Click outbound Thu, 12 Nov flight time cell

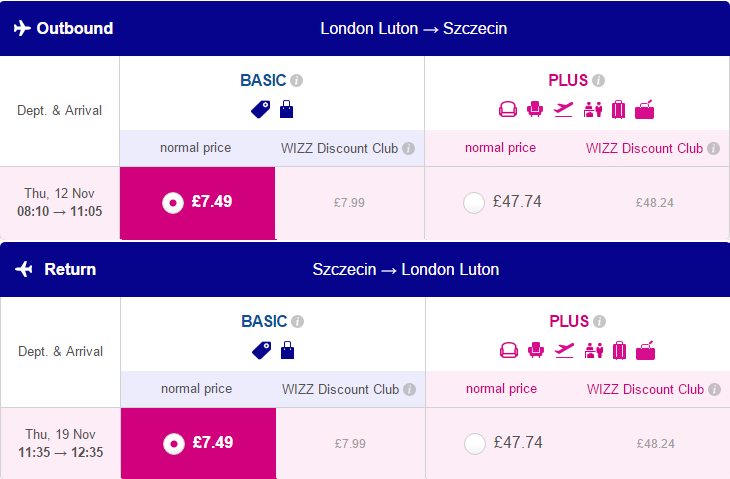60,203
